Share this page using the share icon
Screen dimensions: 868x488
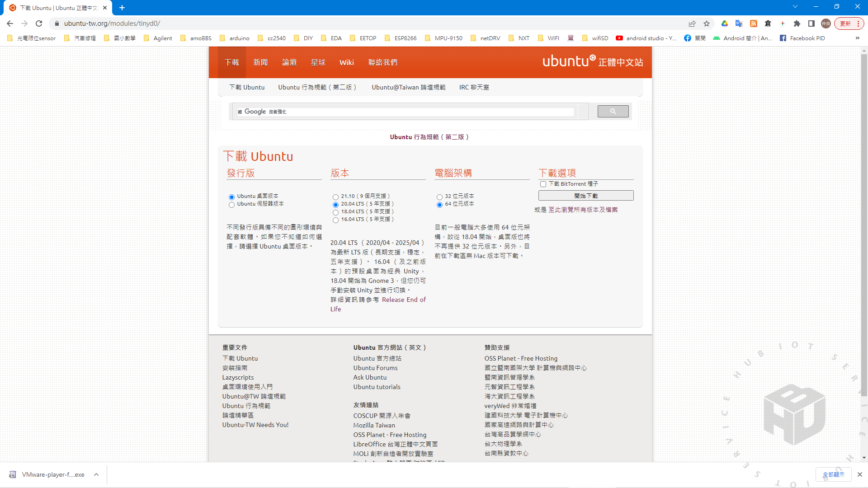click(x=692, y=23)
